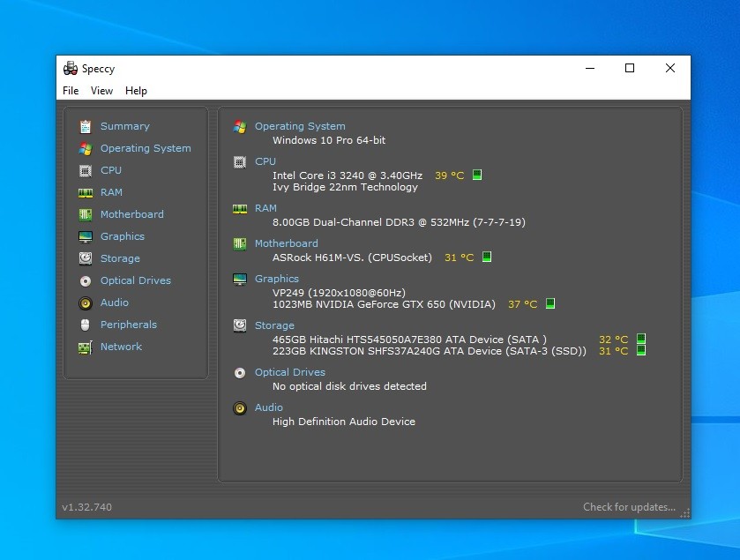Click the 223GB KINGSTON SHFS37A240G drive text
The width and height of the screenshot is (740, 560).
pyautogui.click(x=430, y=352)
